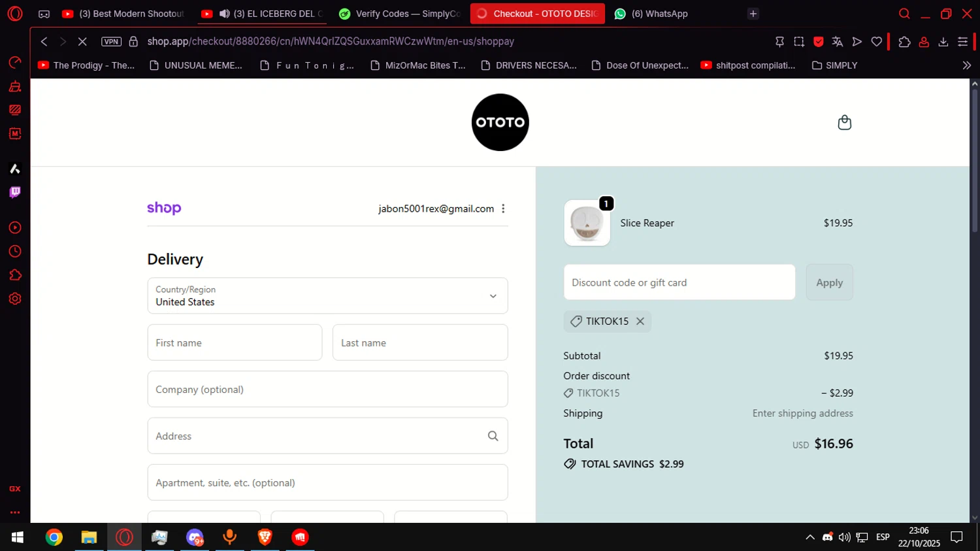Open Chrome from the taskbar
Image resolution: width=980 pixels, height=551 pixels.
click(54, 537)
